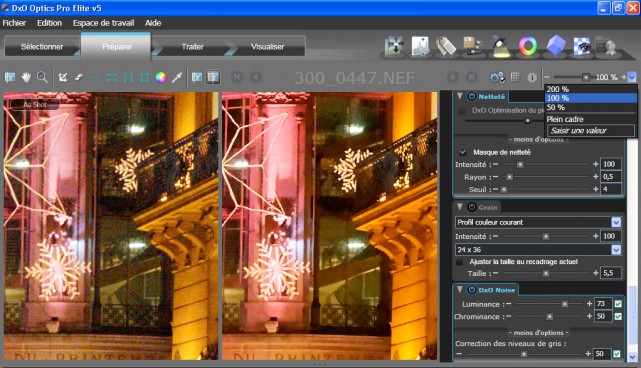Image resolution: width=641 pixels, height=368 pixels.
Task: Collapse Netteté options via moins d'options
Action: [x=538, y=139]
